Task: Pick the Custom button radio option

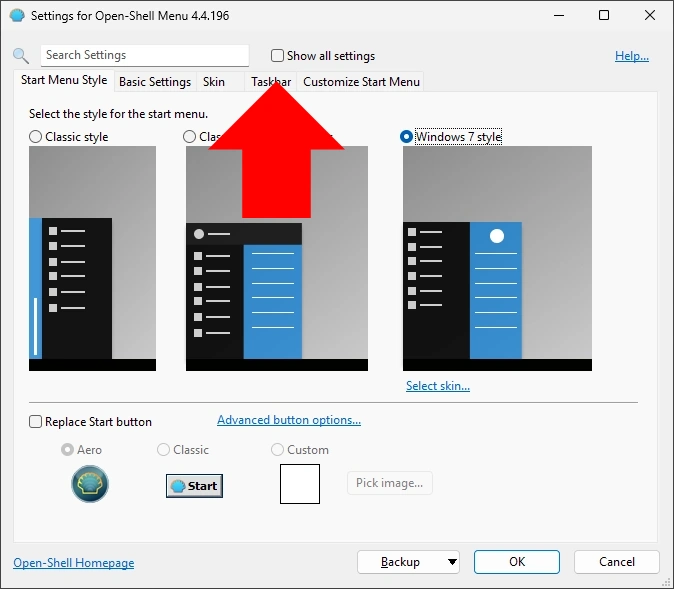Action: pos(277,450)
